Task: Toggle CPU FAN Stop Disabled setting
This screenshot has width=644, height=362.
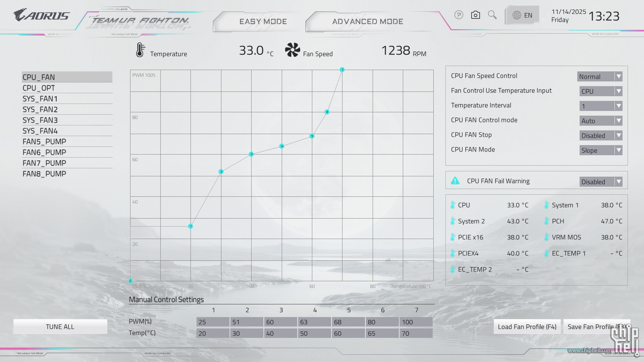Action: point(601,136)
